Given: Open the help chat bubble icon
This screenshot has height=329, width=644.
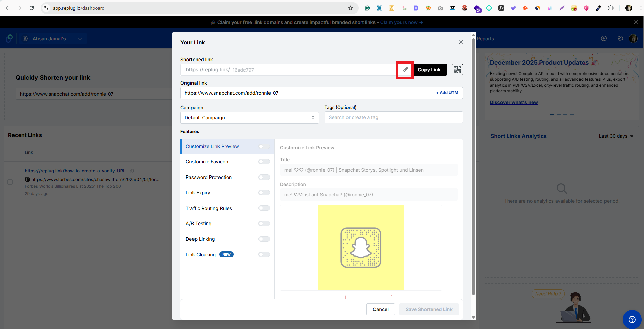Looking at the screenshot, I should pyautogui.click(x=632, y=319).
